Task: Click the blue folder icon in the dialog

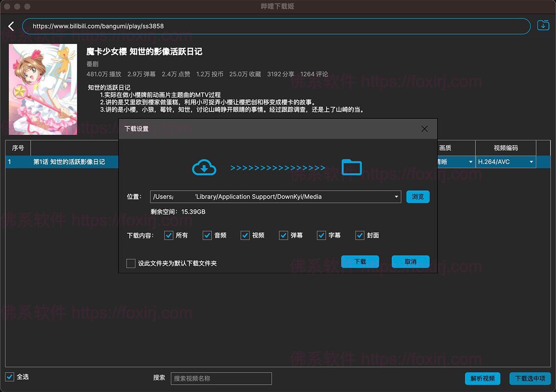Action: pyautogui.click(x=351, y=168)
